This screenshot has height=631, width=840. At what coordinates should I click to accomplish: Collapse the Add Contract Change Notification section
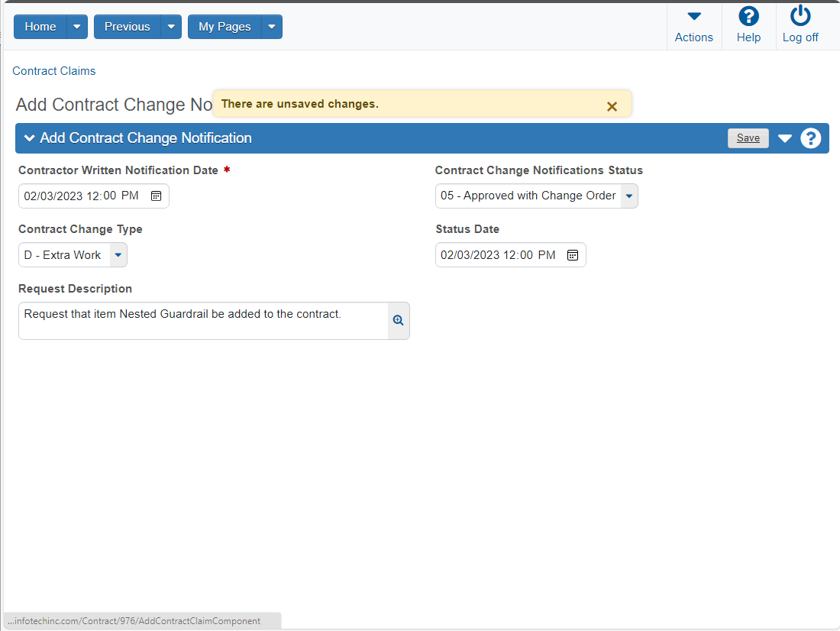tap(30, 138)
